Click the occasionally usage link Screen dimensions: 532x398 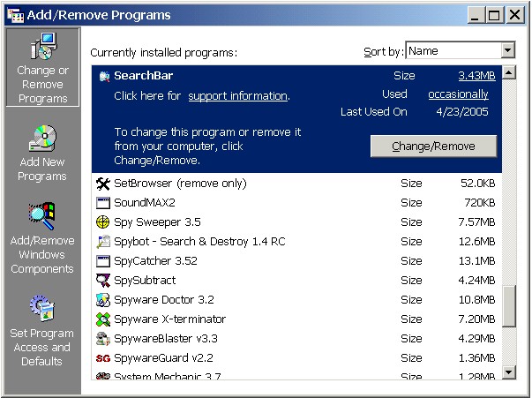pos(458,94)
